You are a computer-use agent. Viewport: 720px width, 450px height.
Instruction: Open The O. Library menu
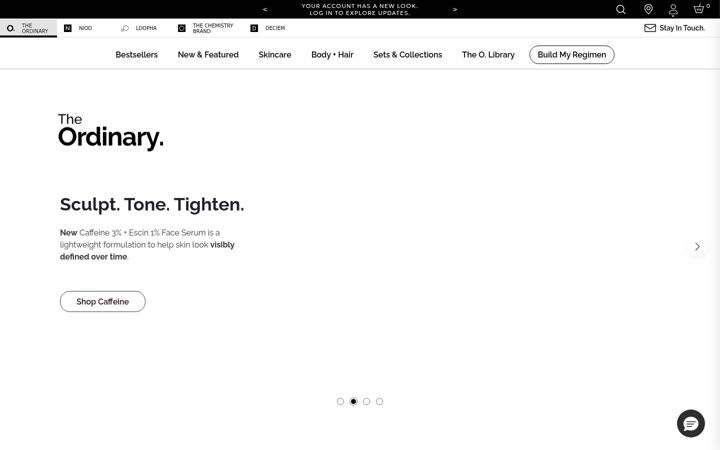[488, 55]
